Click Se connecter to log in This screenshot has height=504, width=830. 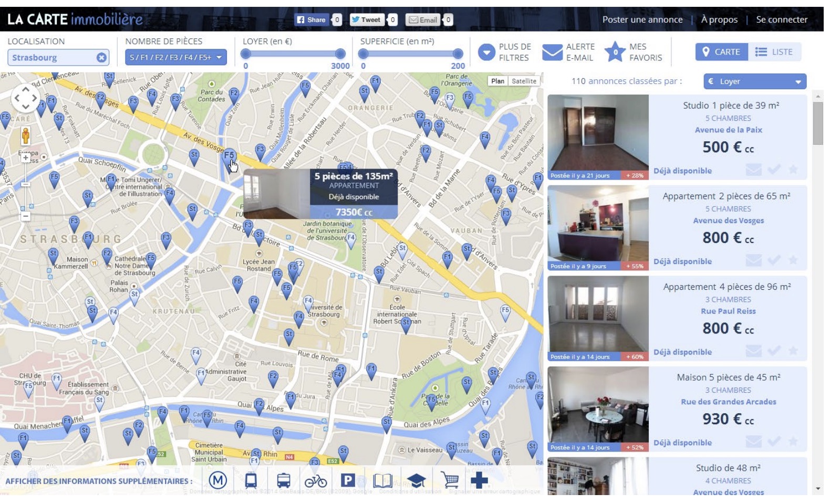[782, 19]
